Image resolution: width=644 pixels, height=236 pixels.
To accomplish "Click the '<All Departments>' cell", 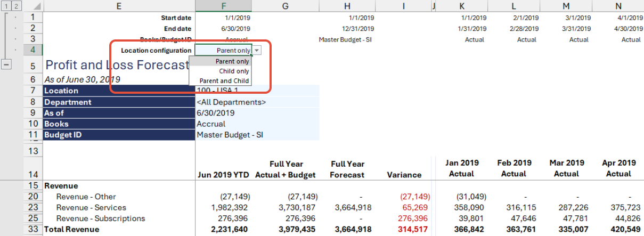I will [x=258, y=102].
